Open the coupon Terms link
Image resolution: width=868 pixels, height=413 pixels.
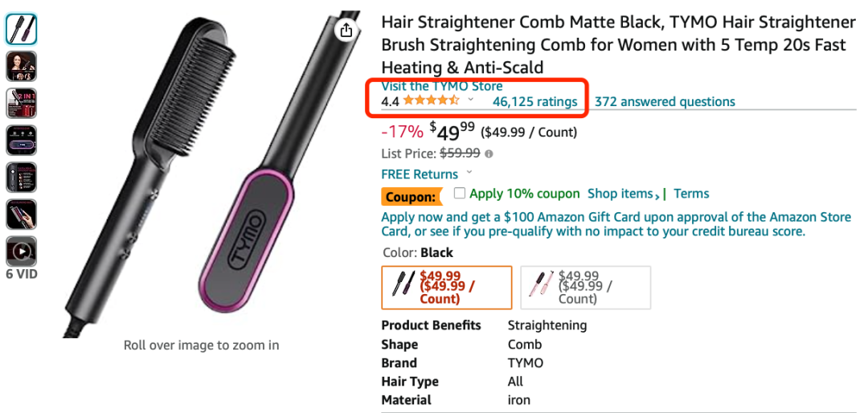[x=691, y=194]
